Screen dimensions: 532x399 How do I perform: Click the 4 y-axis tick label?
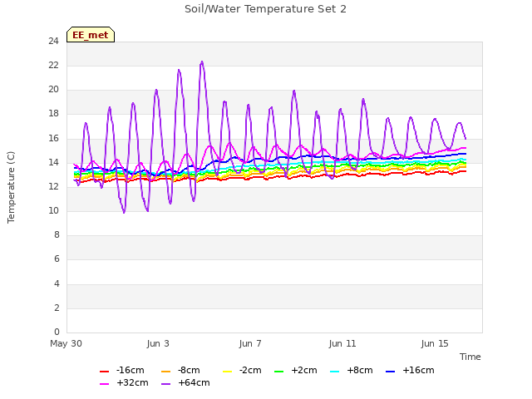pos(57,283)
